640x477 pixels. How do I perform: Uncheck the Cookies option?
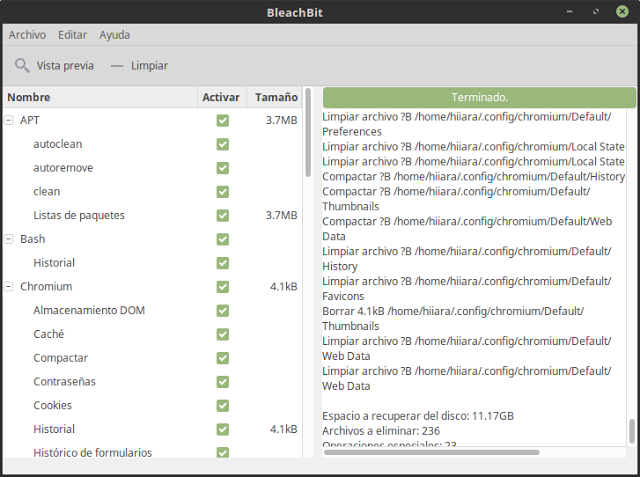[x=223, y=406]
